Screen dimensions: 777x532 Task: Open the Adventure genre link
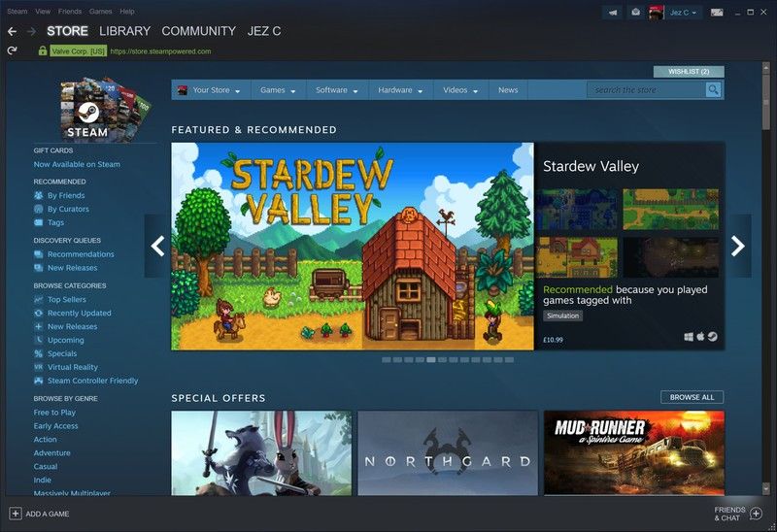pos(52,452)
